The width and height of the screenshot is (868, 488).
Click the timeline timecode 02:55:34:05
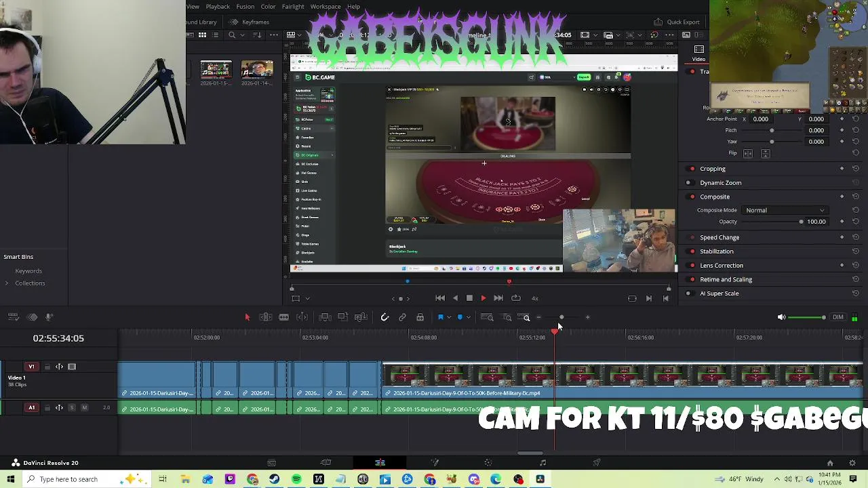[58, 338]
